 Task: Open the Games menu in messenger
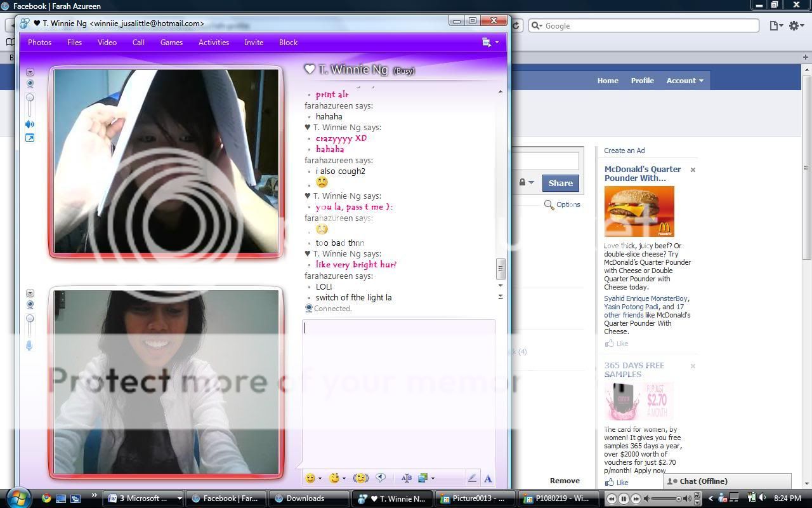point(171,43)
